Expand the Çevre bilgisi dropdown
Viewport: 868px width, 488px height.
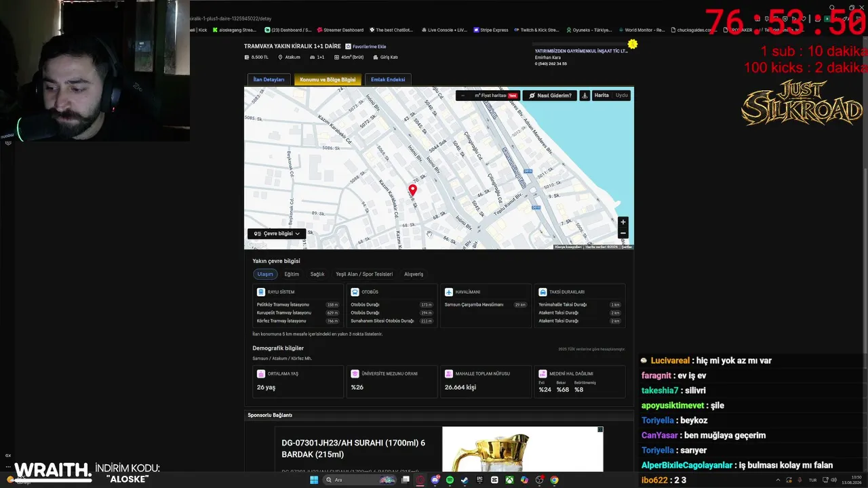[x=277, y=234]
